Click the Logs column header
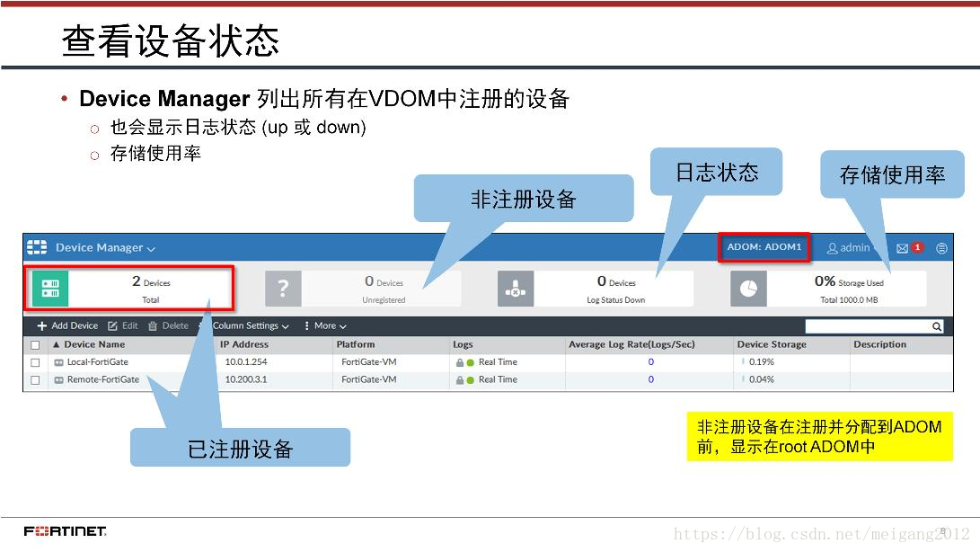 tap(463, 344)
